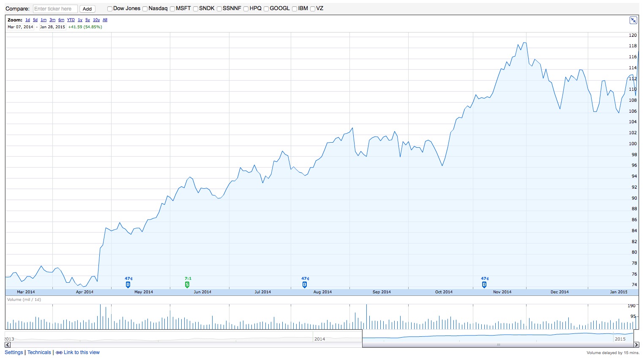Click the link icon beside Link to this view
The width and height of the screenshot is (644, 360).
[x=59, y=353]
